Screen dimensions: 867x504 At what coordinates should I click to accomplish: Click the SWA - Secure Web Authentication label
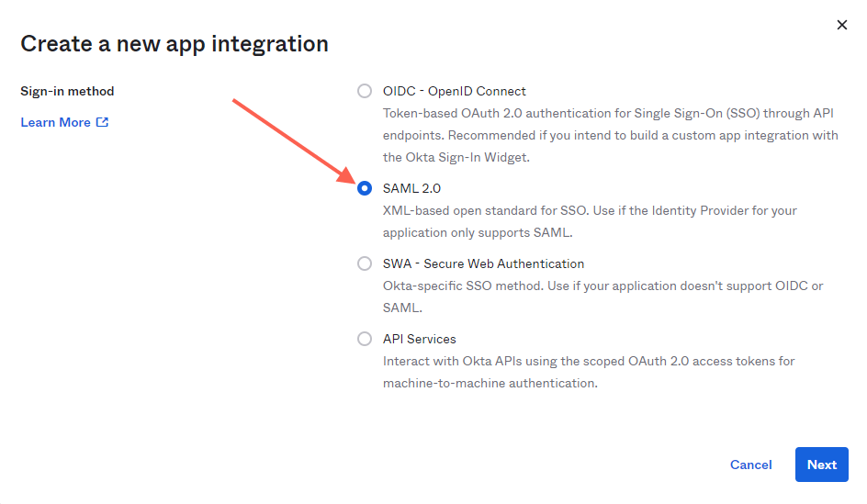pyautogui.click(x=483, y=263)
